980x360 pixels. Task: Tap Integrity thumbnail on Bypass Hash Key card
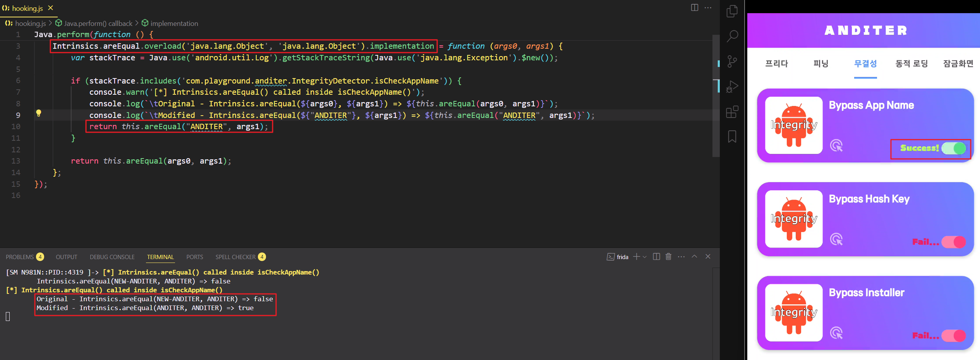click(x=794, y=218)
